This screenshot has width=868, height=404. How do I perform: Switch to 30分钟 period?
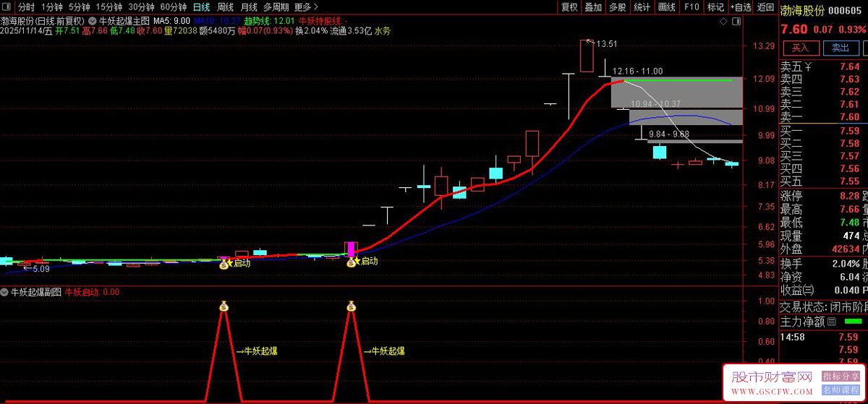[141, 7]
